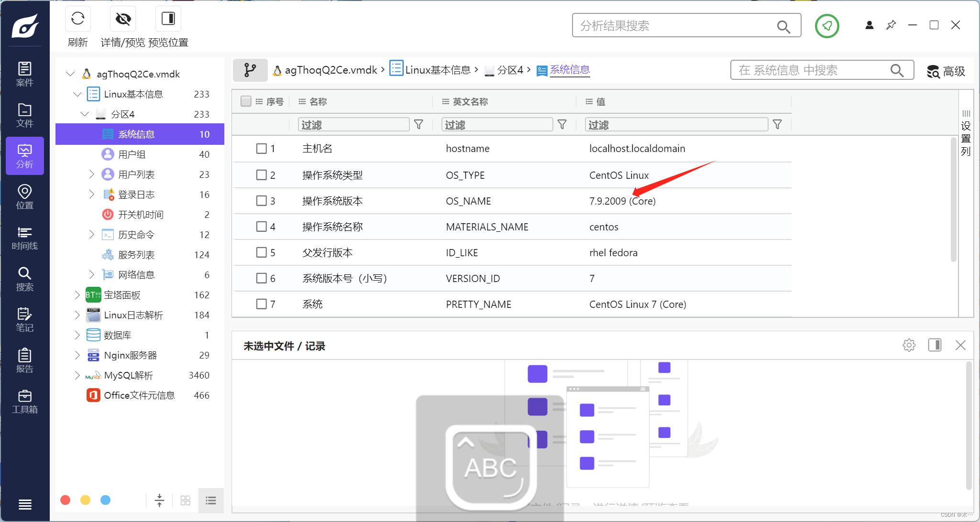Switch to the list view icon at bottom

click(x=210, y=500)
